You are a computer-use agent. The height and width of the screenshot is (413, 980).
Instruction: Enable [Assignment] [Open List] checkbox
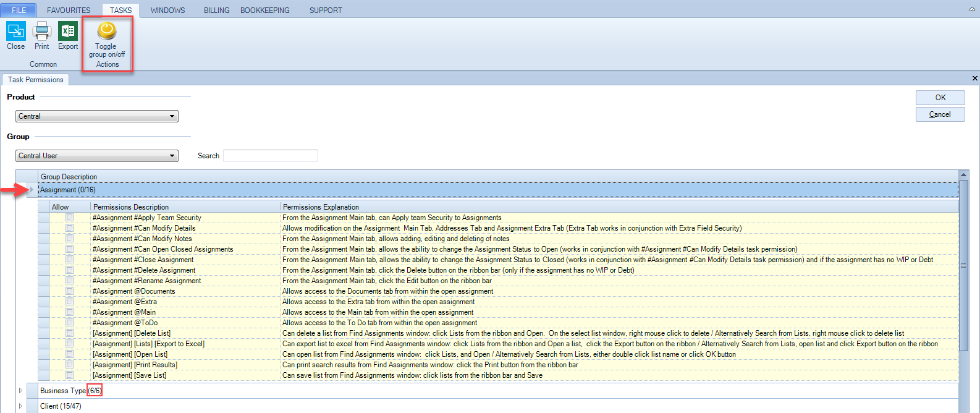(70, 354)
